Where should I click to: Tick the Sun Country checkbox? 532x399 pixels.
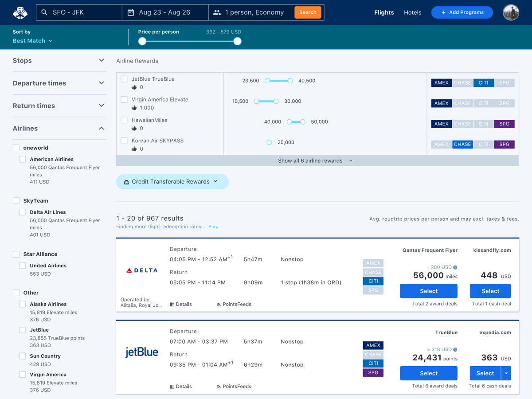click(x=23, y=356)
